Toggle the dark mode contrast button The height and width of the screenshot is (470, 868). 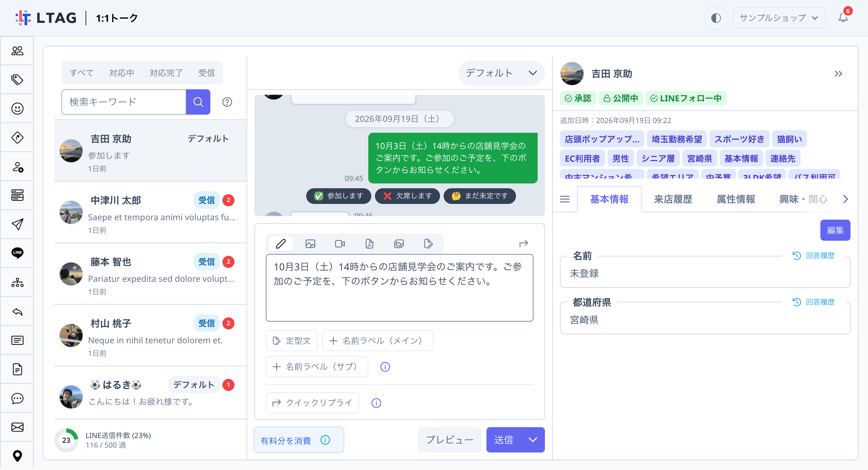[x=716, y=18]
